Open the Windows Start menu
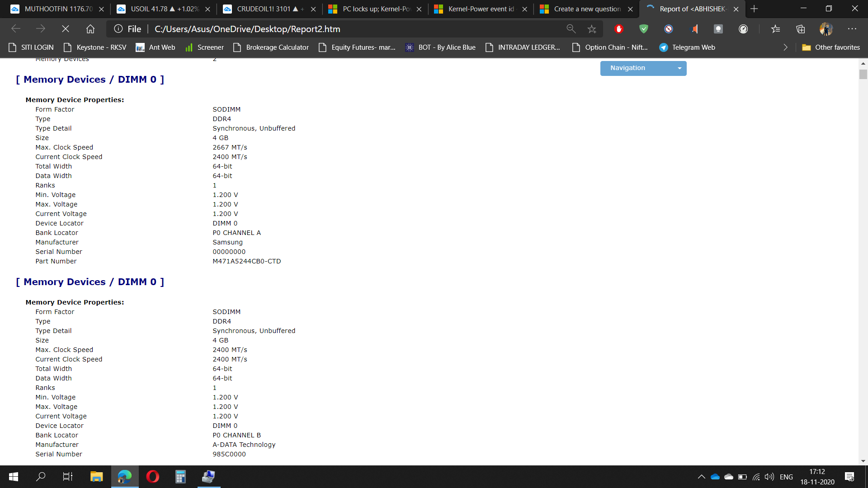Image resolution: width=868 pixels, height=488 pixels. pyautogui.click(x=14, y=477)
